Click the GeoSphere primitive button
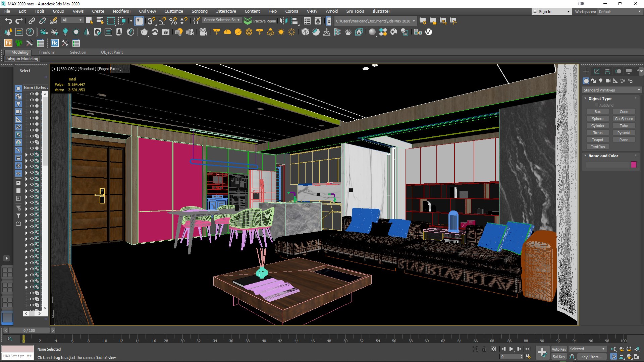 pyautogui.click(x=624, y=119)
